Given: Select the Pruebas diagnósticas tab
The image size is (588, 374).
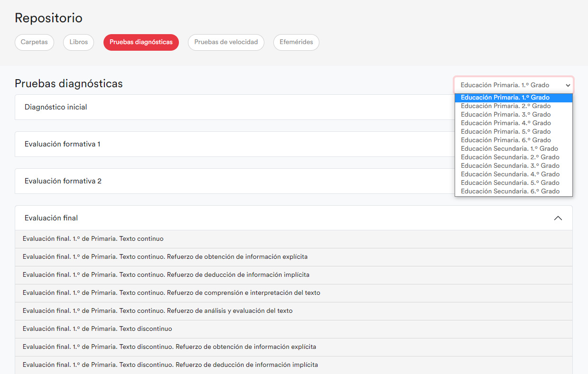Looking at the screenshot, I should point(141,42).
